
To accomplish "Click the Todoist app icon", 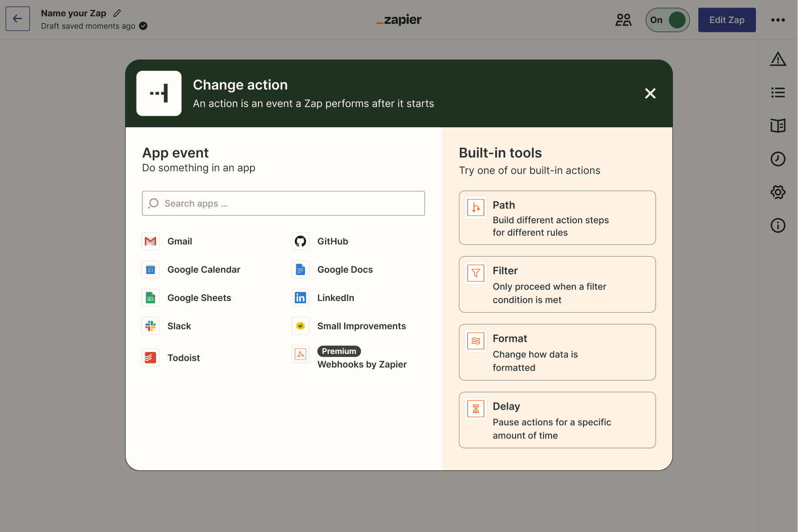I will 151,358.
